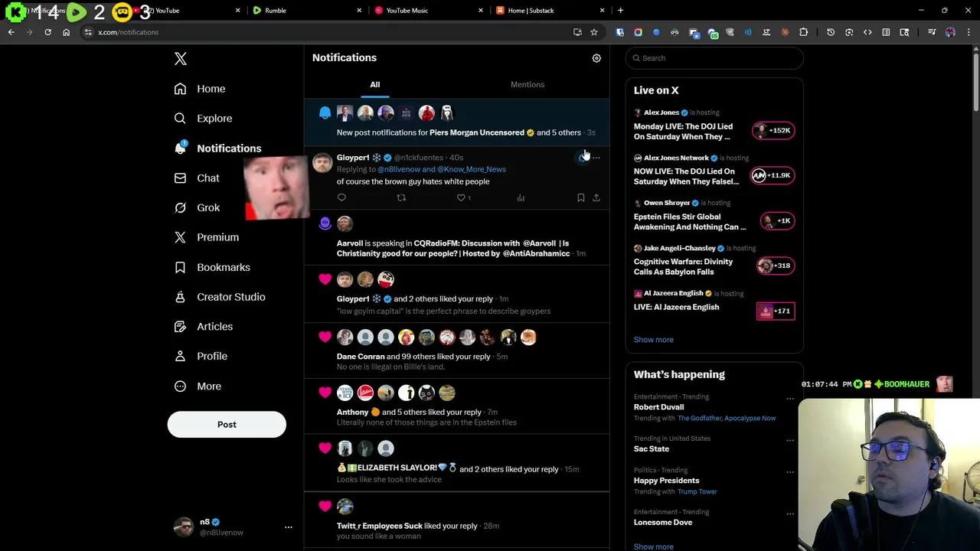Open n8 account profile picture

coord(184,527)
